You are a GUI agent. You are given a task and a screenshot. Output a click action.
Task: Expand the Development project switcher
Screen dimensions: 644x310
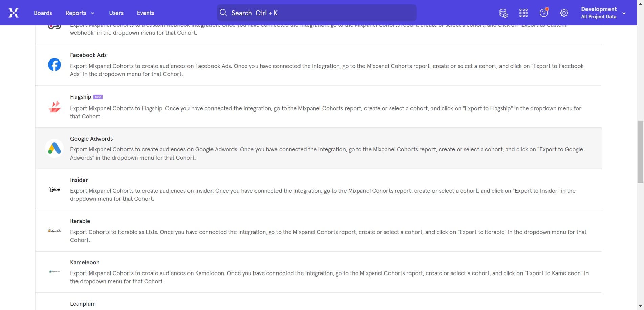pyautogui.click(x=603, y=13)
